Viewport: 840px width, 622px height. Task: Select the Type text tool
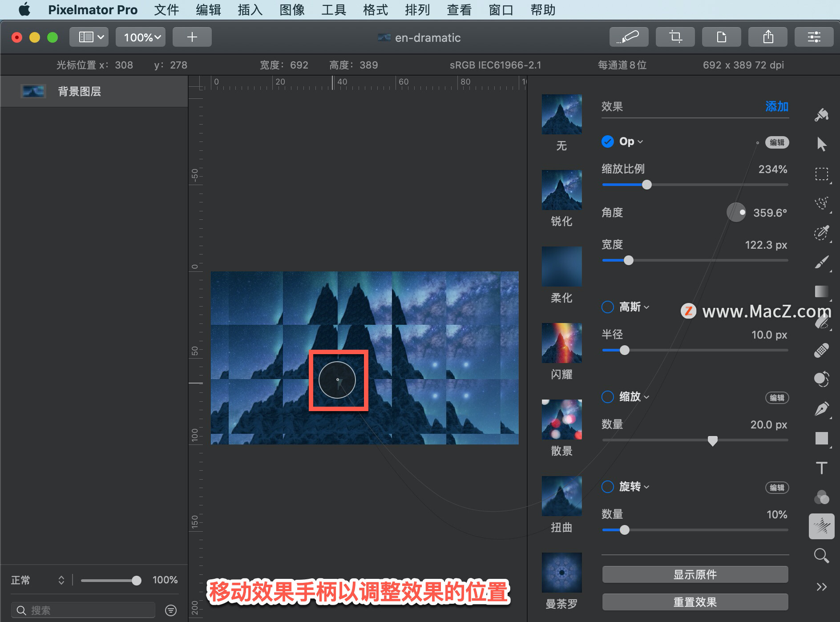821,468
